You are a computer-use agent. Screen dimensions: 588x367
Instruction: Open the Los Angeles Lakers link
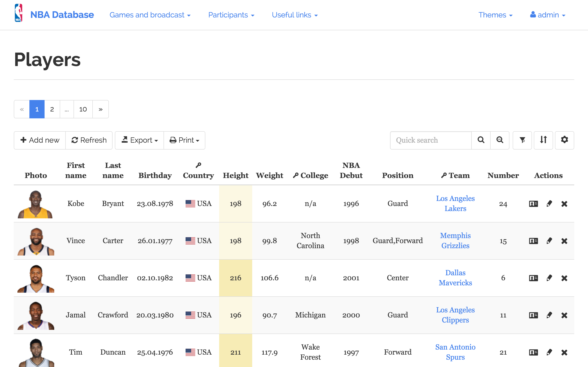point(455,203)
